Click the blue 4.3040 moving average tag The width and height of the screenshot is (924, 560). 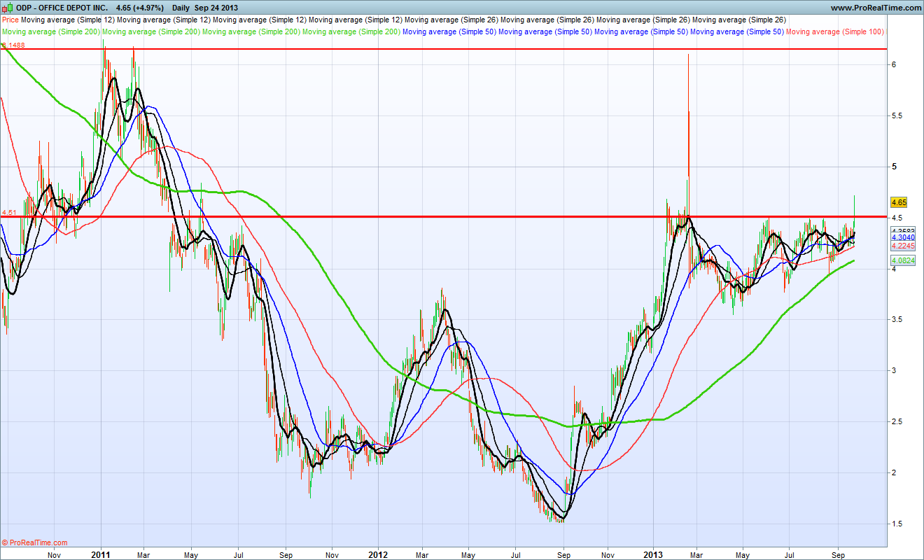(903, 237)
